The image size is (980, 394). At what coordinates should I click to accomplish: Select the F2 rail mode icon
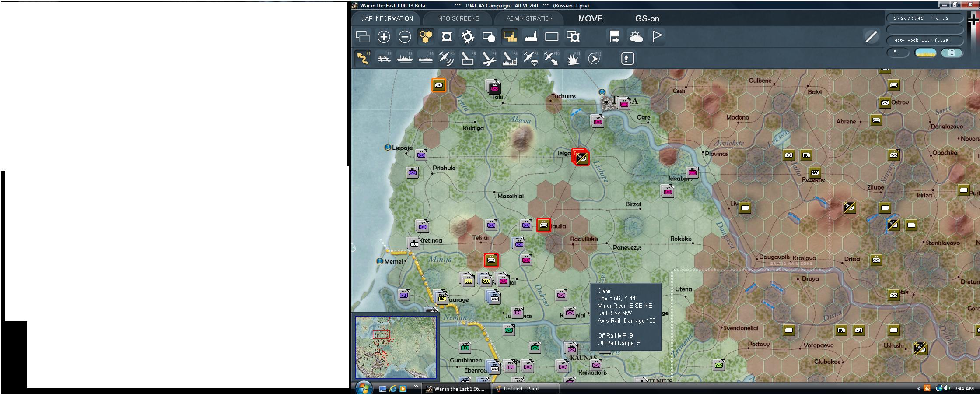tap(384, 58)
